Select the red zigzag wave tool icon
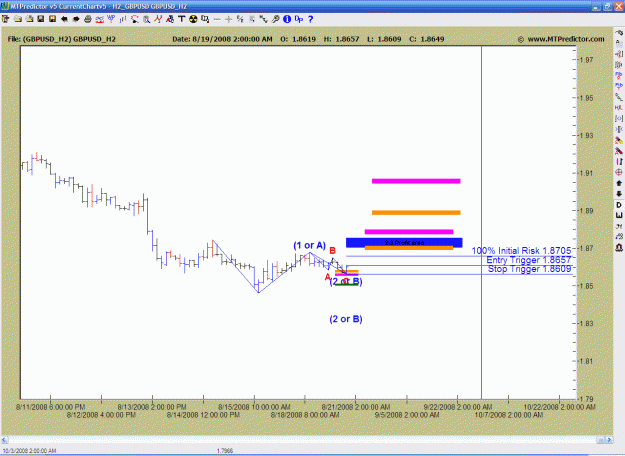 [158, 19]
